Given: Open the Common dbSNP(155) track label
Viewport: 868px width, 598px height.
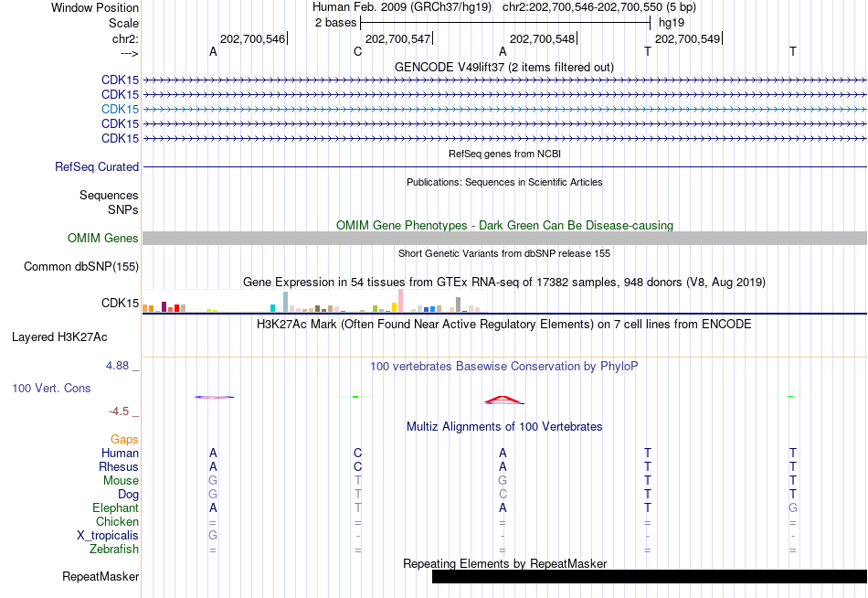Looking at the screenshot, I should tap(81, 267).
